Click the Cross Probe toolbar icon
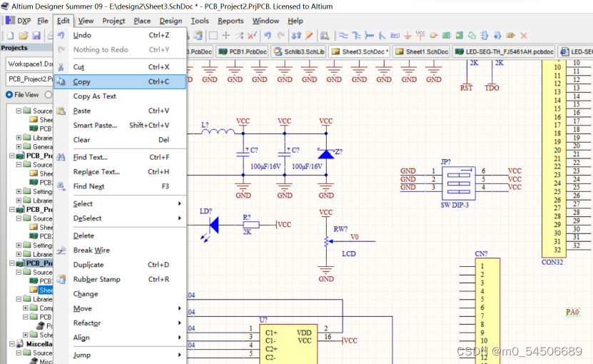This screenshot has width=593, height=364. (x=310, y=36)
